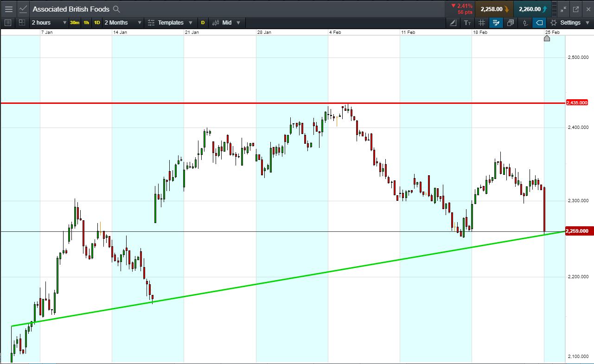Pop the chart out to a new window

[576, 9]
